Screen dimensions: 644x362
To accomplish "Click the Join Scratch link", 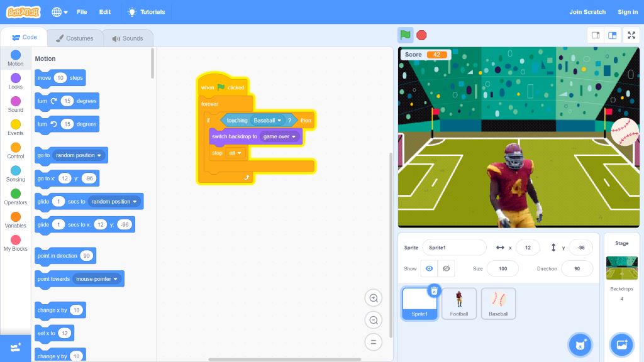I will (x=587, y=12).
